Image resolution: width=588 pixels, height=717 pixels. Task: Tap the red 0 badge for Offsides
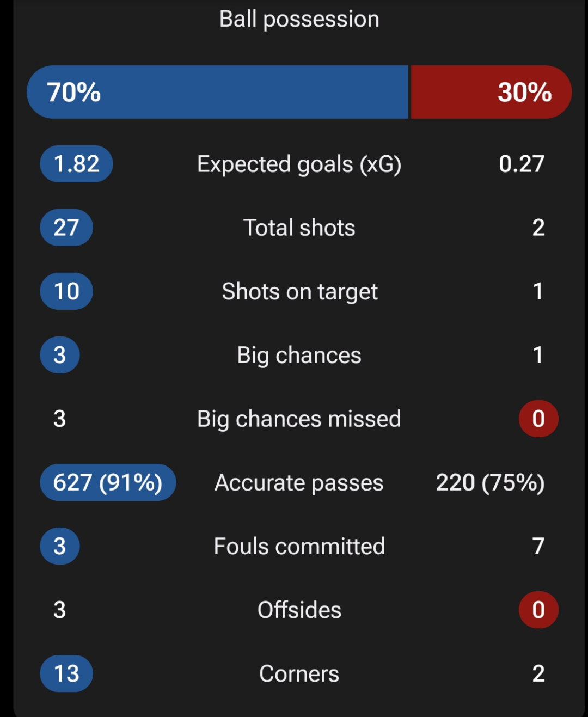tap(538, 610)
